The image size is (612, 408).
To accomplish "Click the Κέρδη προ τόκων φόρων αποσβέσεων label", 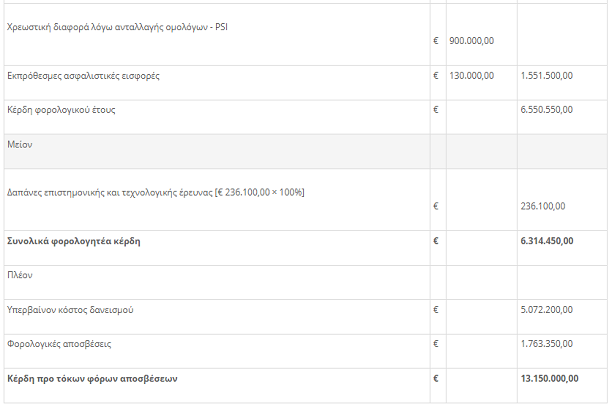I will coord(92,379).
